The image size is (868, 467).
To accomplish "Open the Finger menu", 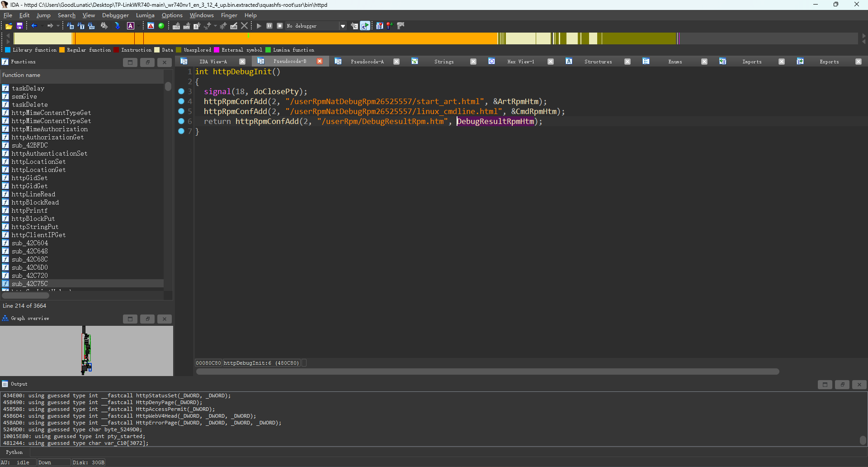I will click(229, 15).
